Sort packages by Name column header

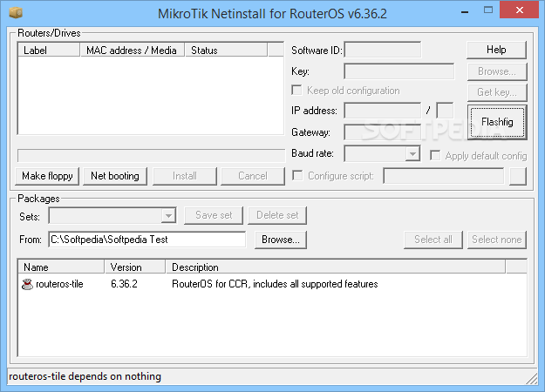tap(61, 267)
